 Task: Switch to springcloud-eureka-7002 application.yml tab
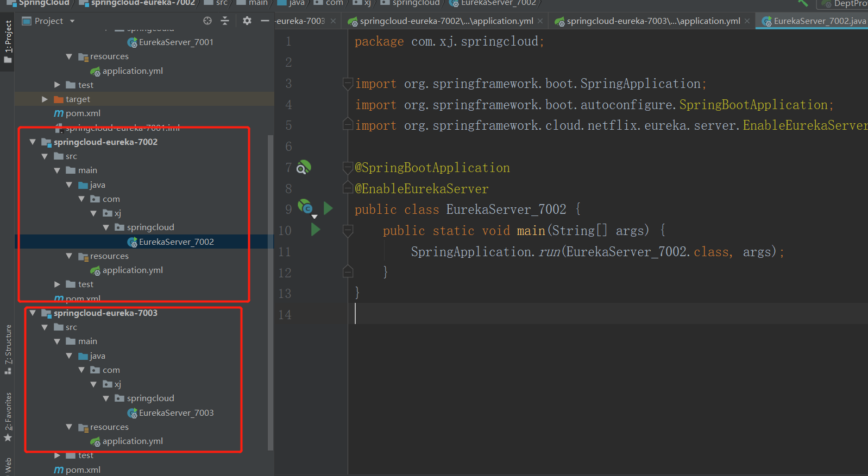click(446, 21)
